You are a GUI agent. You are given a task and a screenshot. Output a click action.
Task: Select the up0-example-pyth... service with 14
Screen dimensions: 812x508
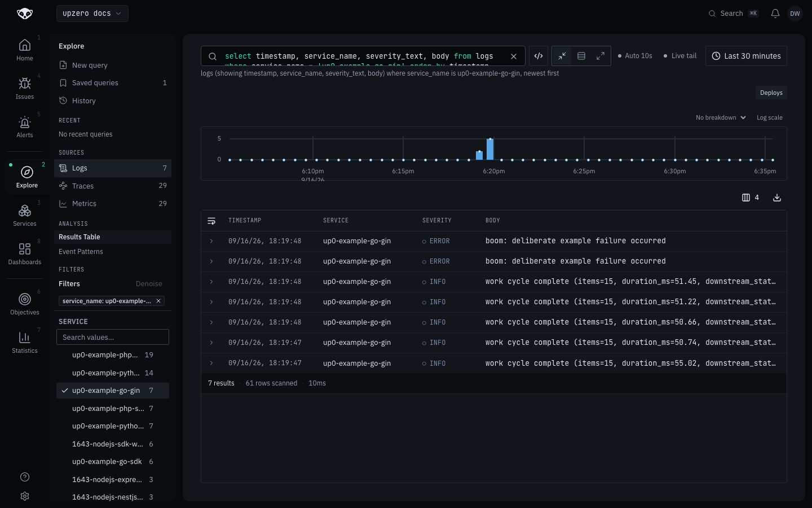tap(113, 373)
